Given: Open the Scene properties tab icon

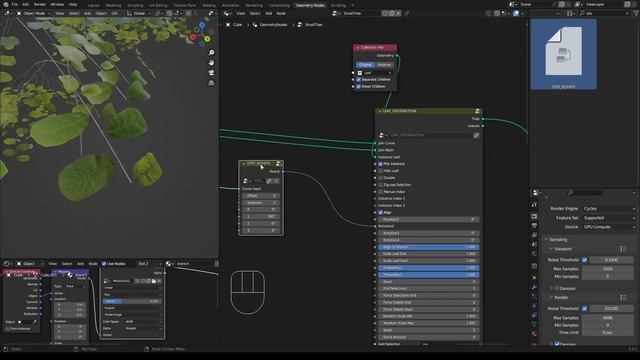Looking at the screenshot, I should point(534,244).
